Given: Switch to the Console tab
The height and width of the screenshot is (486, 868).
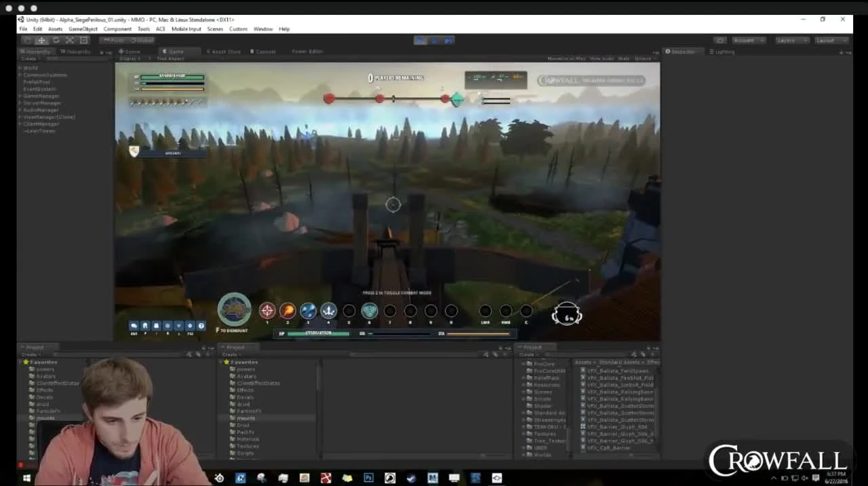Looking at the screenshot, I should tap(263, 51).
